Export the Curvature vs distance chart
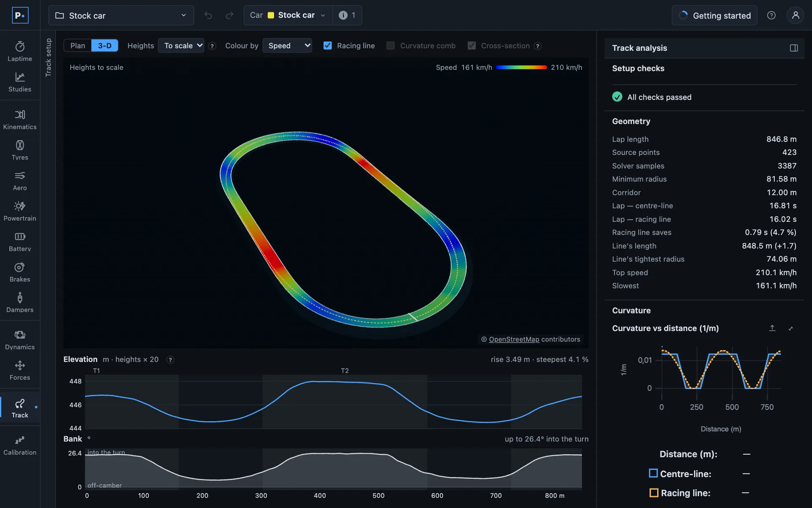 [772, 328]
